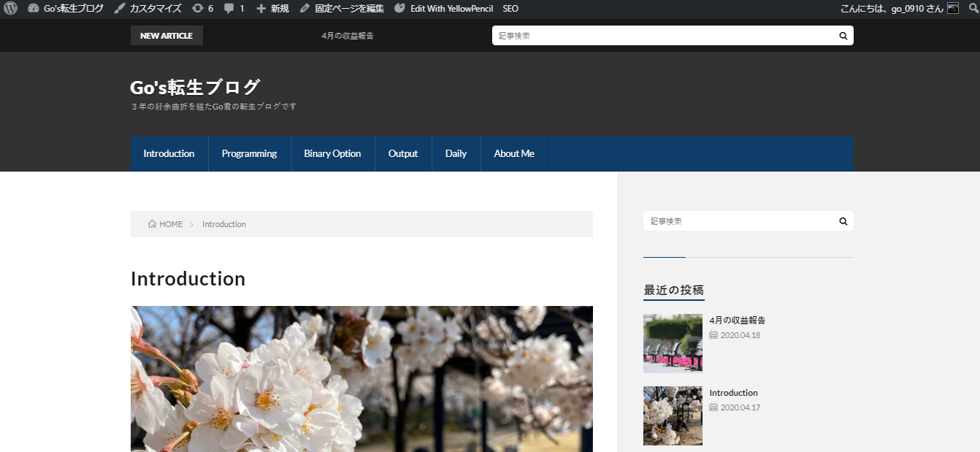Click the date 2020.04.18
Viewport: 980px width, 452px height.
click(x=740, y=335)
